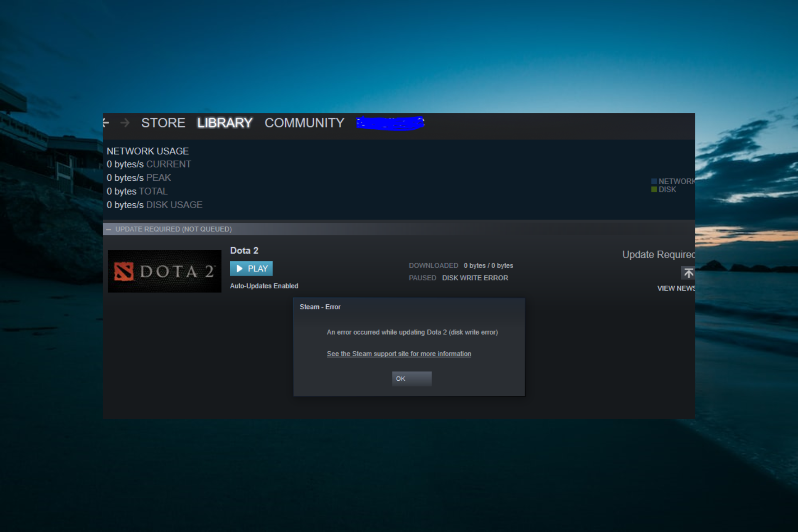Image resolution: width=798 pixels, height=532 pixels.
Task: Click the PAUSED status label
Action: (422, 278)
